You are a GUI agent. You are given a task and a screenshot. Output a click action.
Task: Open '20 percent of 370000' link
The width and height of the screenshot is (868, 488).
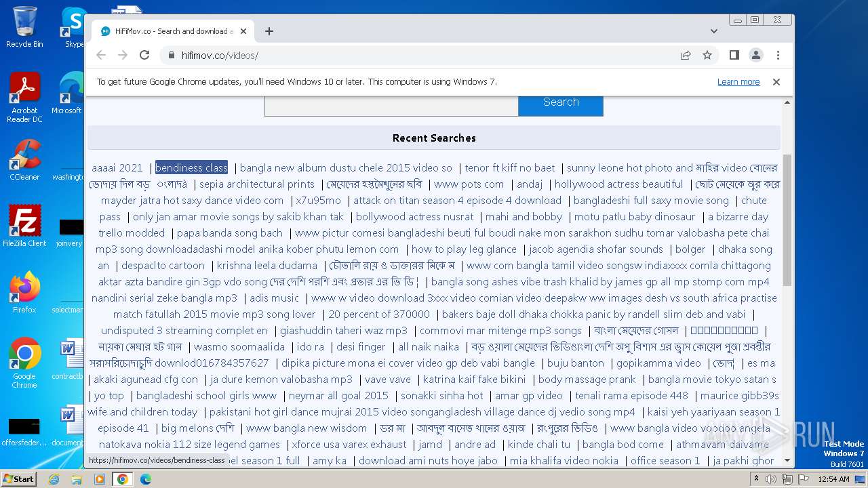[379, 314]
